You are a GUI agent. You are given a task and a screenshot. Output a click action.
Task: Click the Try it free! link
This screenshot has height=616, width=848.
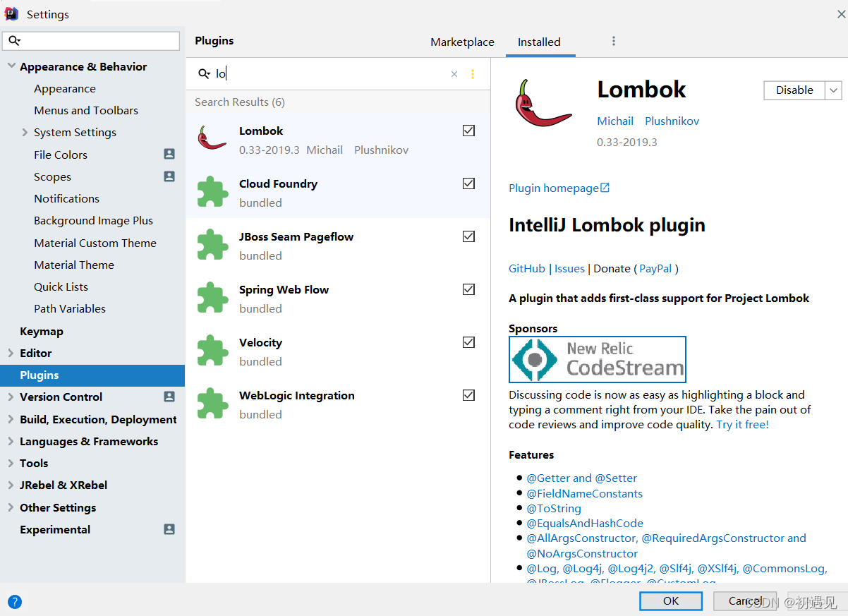tap(742, 424)
